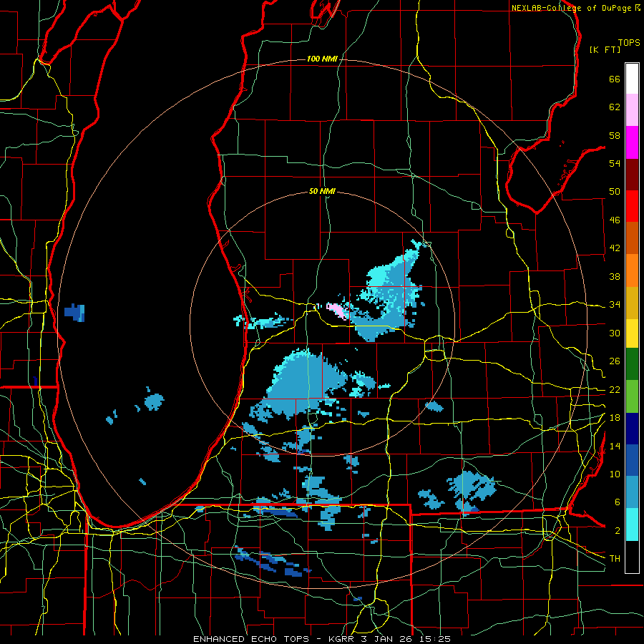Click legend value 26

point(615,361)
